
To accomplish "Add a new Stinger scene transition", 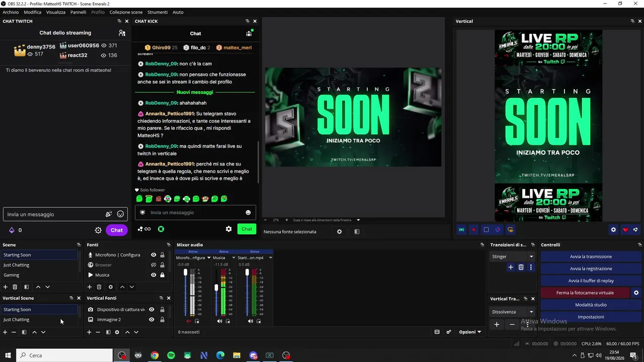I will [x=511, y=267].
